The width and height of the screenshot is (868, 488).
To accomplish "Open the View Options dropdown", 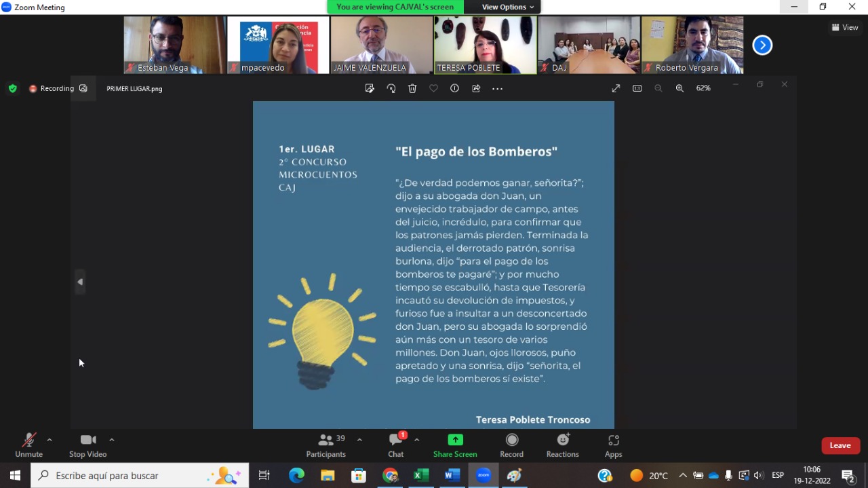I will pos(507,7).
